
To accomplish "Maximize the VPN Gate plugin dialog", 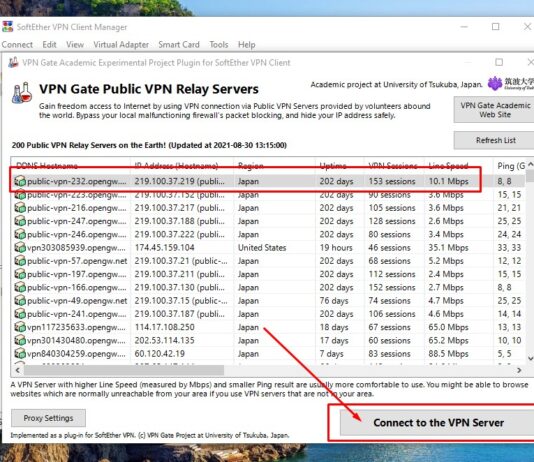I will click(x=499, y=62).
